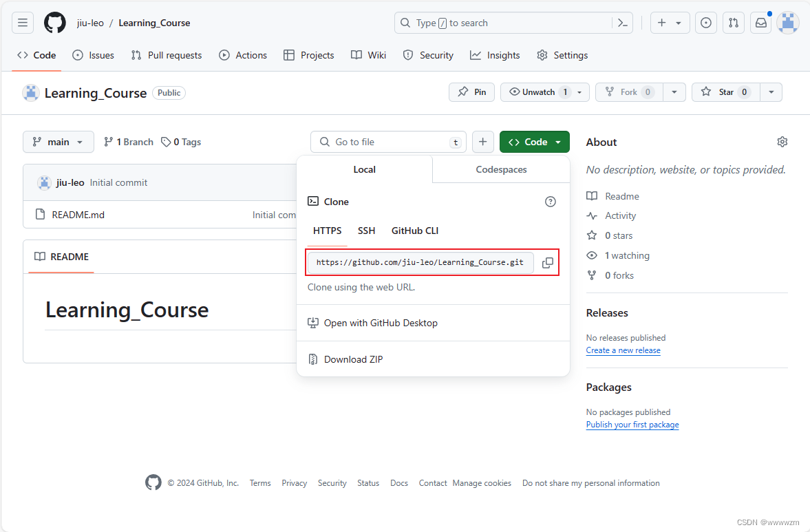Open the Pull requests tab
Viewport: 810px width, 532px height.
[x=167, y=55]
